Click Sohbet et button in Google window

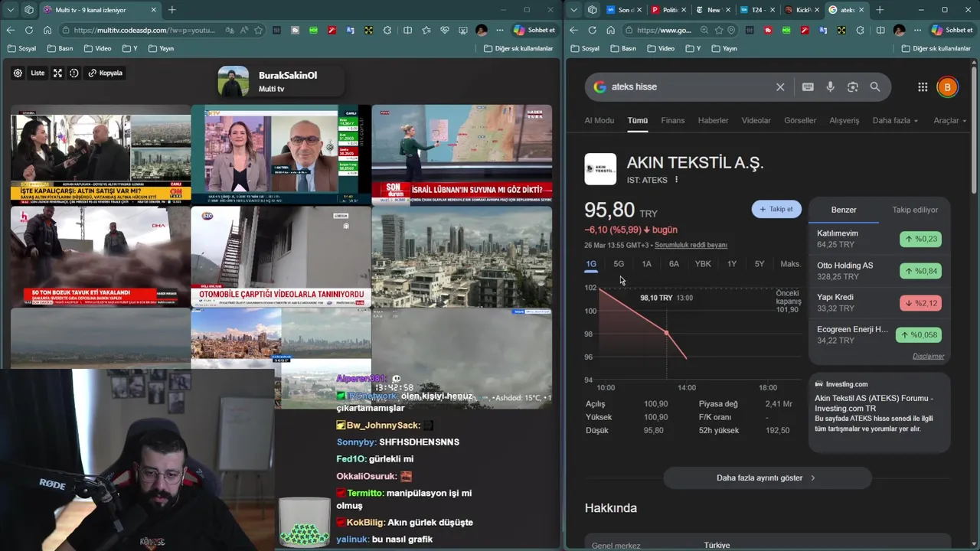click(952, 30)
